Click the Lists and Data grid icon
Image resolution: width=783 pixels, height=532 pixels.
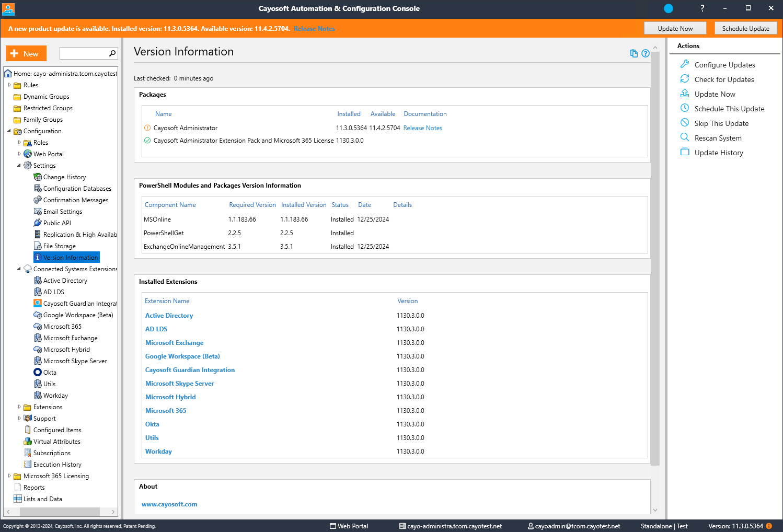tap(18, 499)
